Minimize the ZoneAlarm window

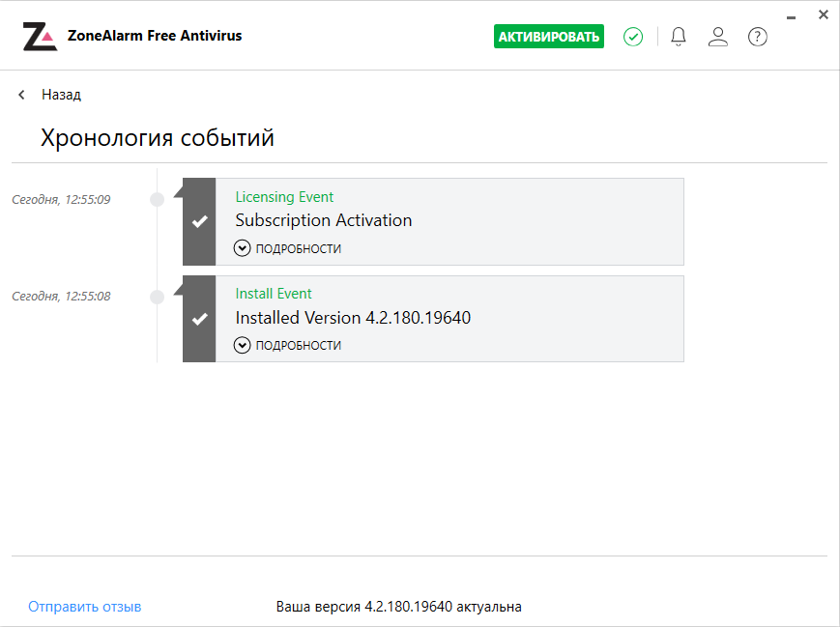pyautogui.click(x=792, y=14)
